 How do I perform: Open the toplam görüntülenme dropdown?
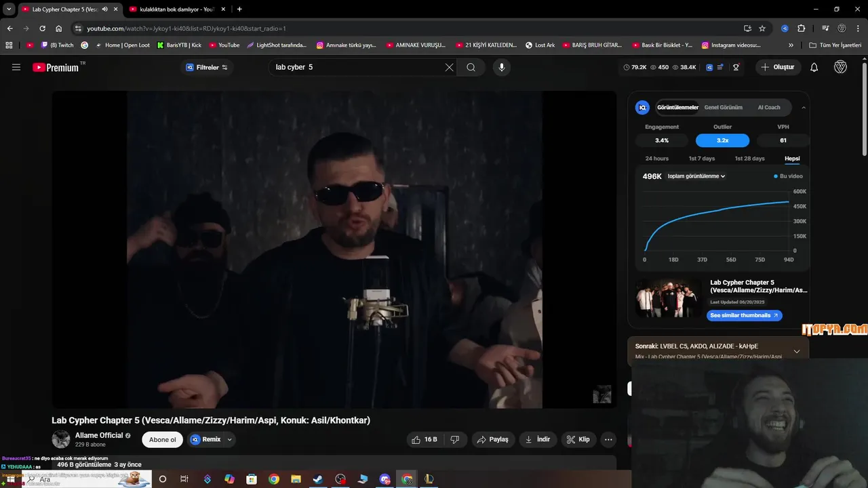(696, 176)
